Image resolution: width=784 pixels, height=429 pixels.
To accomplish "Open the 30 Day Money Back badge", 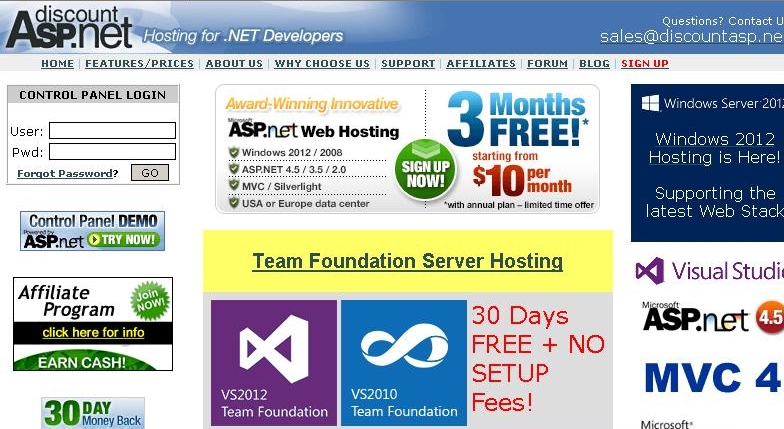I will click(93, 413).
